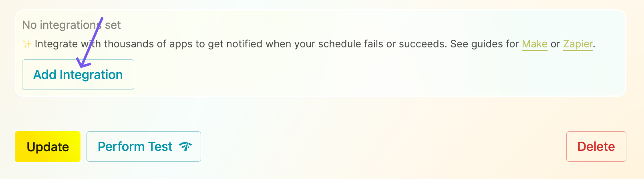Run the Perform Test button
Screen dimensions: 644x179
click(144, 146)
